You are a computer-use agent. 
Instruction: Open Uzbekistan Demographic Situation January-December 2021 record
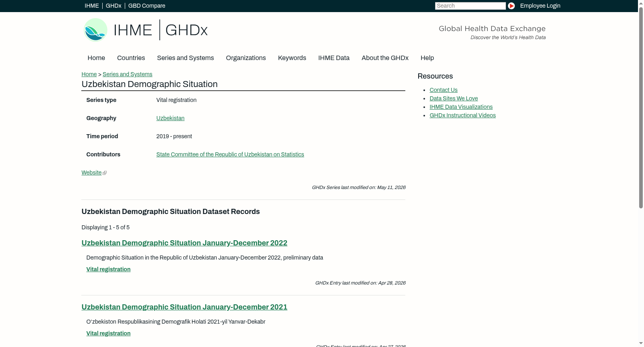point(184,307)
